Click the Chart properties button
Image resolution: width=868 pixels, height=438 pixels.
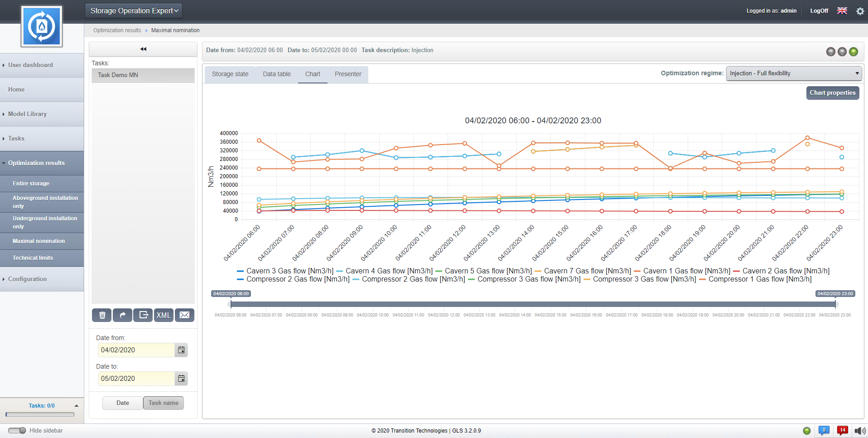click(x=832, y=93)
